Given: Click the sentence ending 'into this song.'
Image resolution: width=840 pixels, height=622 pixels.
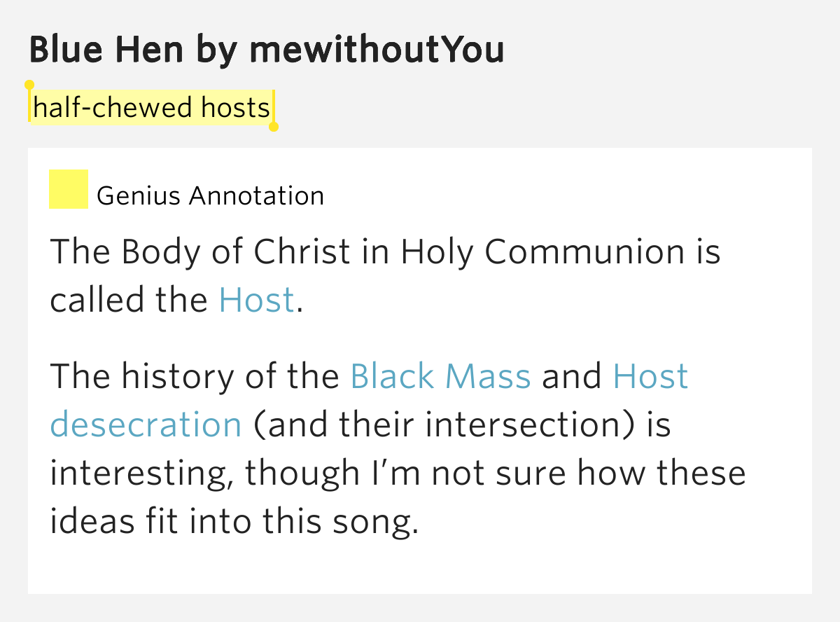Looking at the screenshot, I should coord(398,448).
